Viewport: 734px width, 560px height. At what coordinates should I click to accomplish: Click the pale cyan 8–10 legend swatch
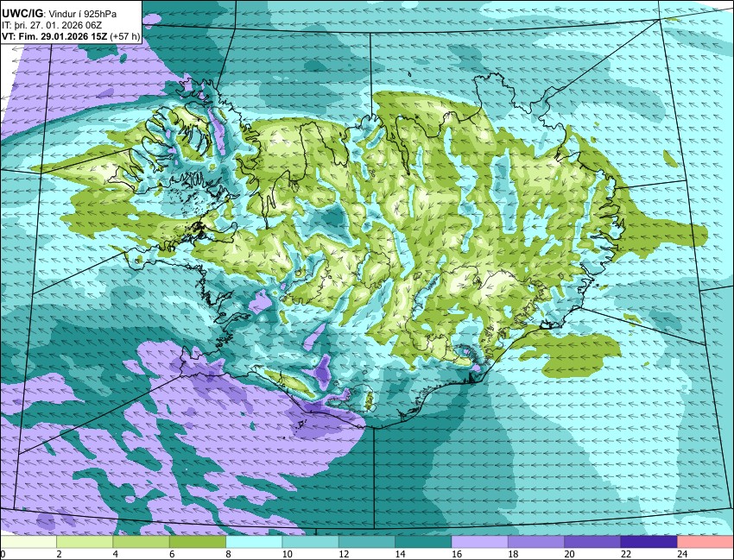(x=254, y=542)
